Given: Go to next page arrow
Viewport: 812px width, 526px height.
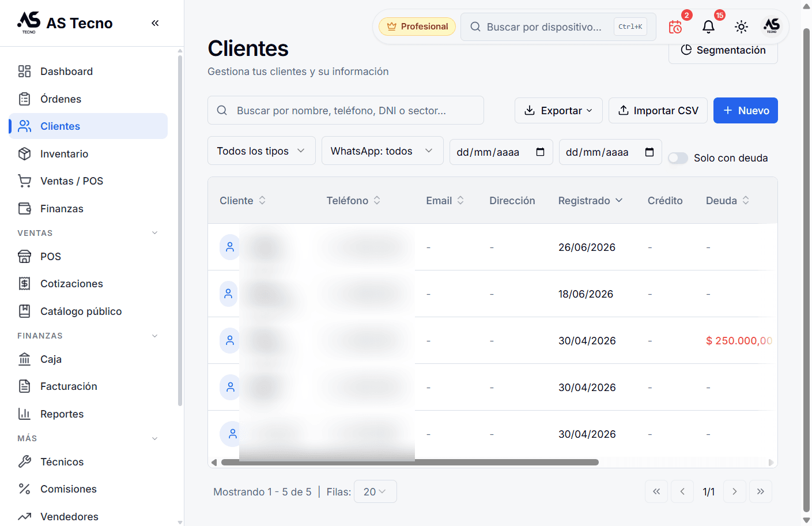Looking at the screenshot, I should (735, 491).
